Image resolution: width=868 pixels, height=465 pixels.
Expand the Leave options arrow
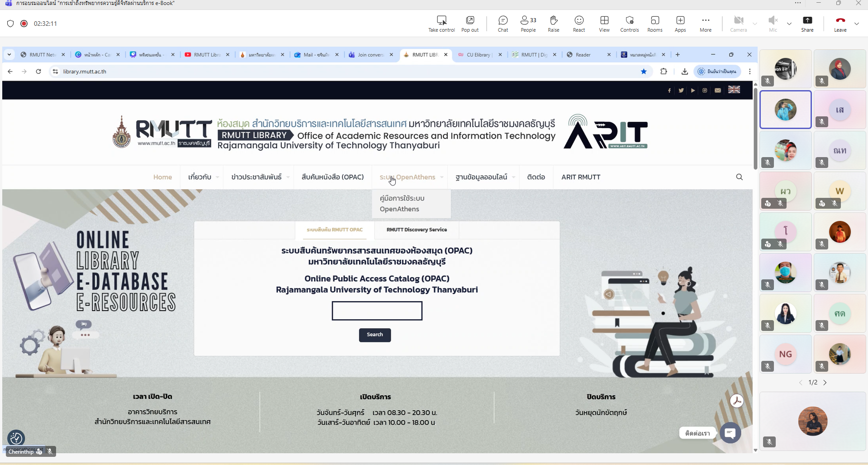point(856,24)
